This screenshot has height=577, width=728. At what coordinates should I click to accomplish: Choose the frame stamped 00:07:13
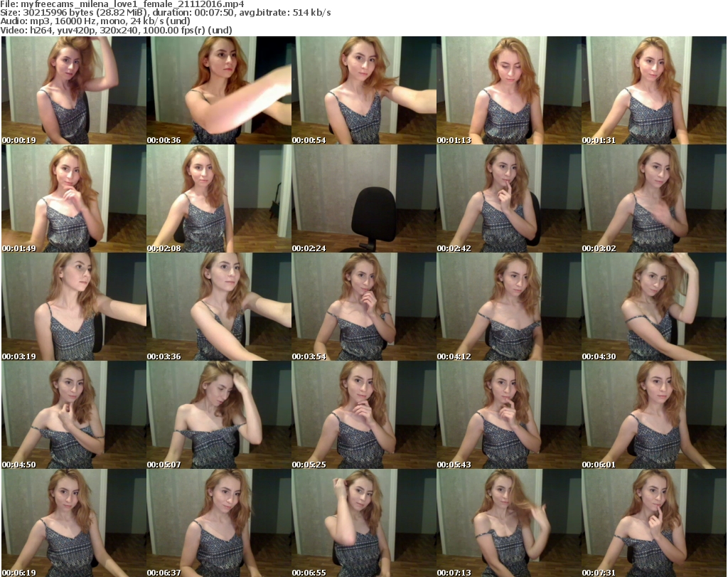[x=509, y=523]
